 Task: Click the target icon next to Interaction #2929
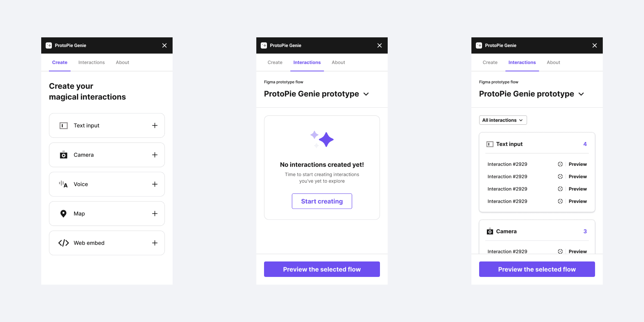click(x=560, y=164)
